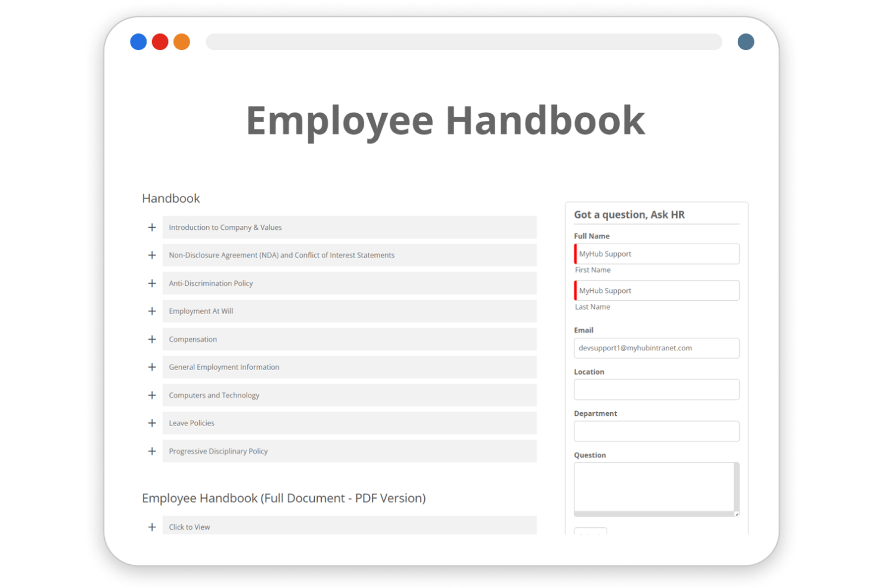Click the browser address bar
The image size is (882, 588).
click(x=464, y=42)
